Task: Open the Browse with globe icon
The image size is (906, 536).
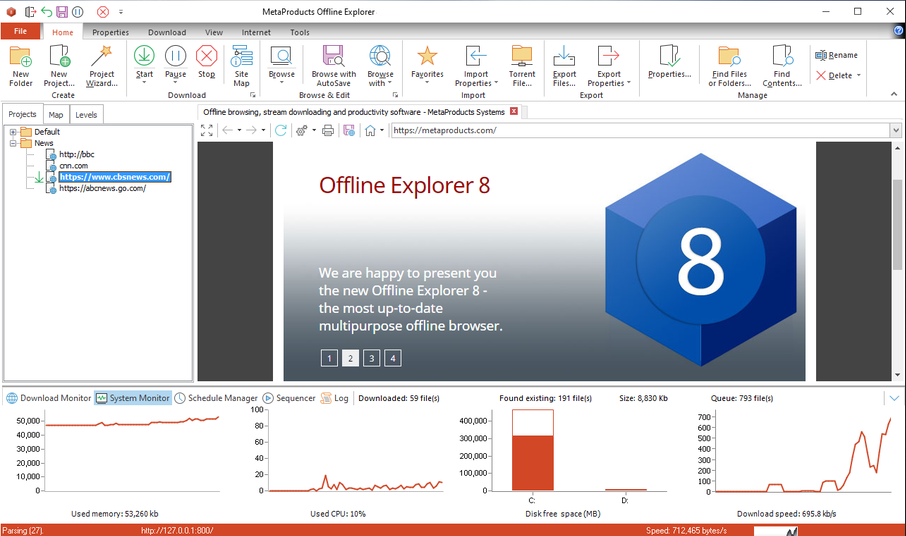Action: [x=380, y=57]
